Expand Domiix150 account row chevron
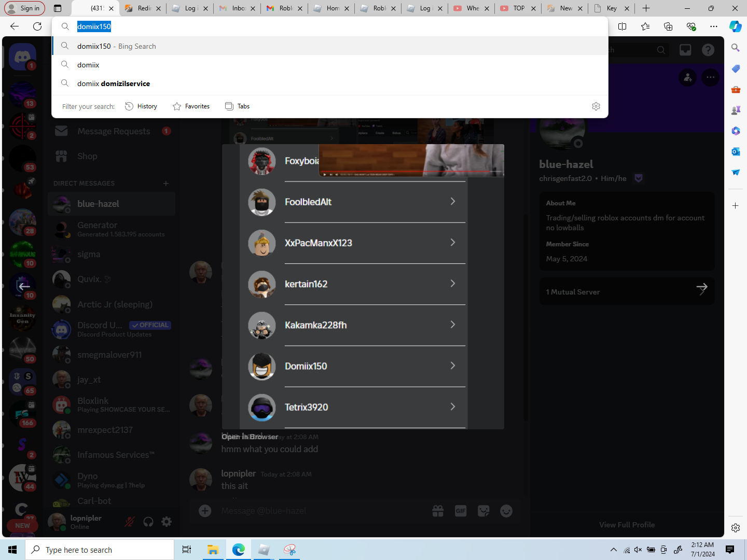This screenshot has width=747, height=560. click(x=453, y=366)
